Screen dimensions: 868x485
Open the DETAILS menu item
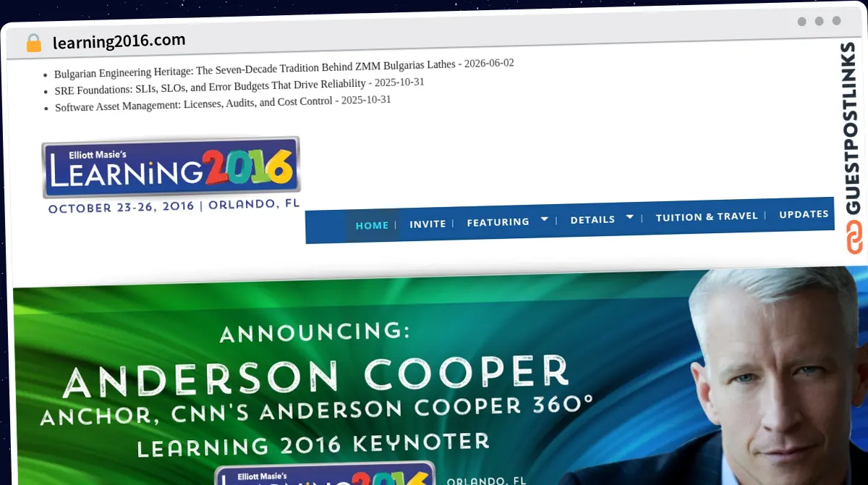point(592,219)
